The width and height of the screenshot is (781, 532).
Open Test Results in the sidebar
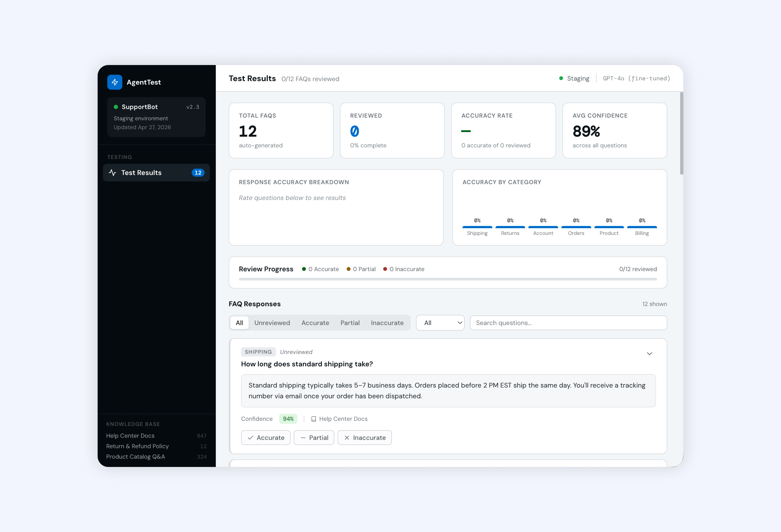156,173
